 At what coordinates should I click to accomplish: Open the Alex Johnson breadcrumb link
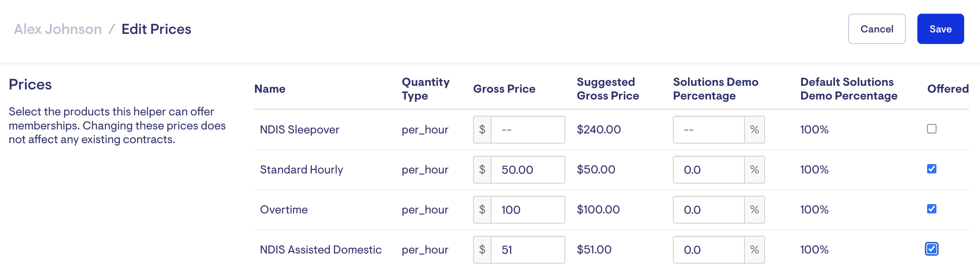(x=58, y=29)
